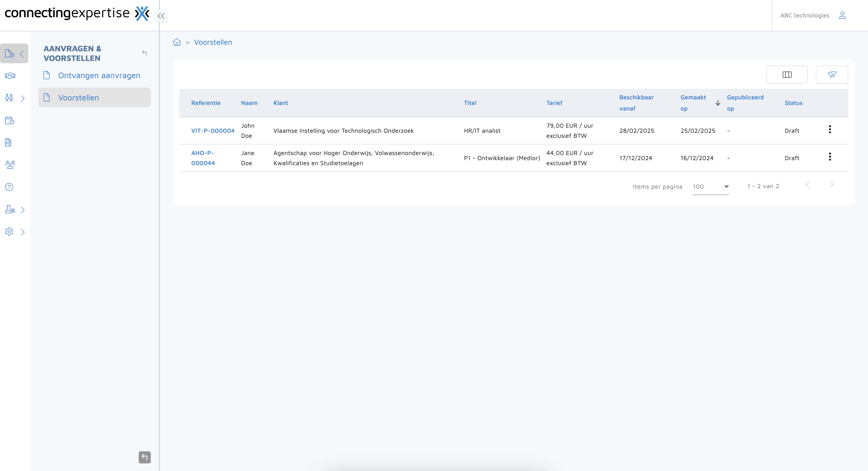Click the invoice document sidebar icon
The image size is (868, 471).
(x=8, y=142)
